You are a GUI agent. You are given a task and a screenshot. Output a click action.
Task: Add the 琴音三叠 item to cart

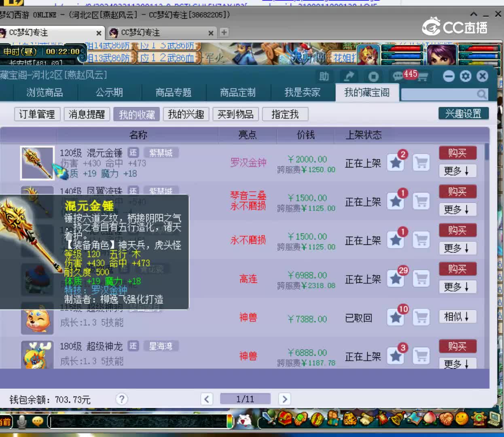[x=421, y=202]
